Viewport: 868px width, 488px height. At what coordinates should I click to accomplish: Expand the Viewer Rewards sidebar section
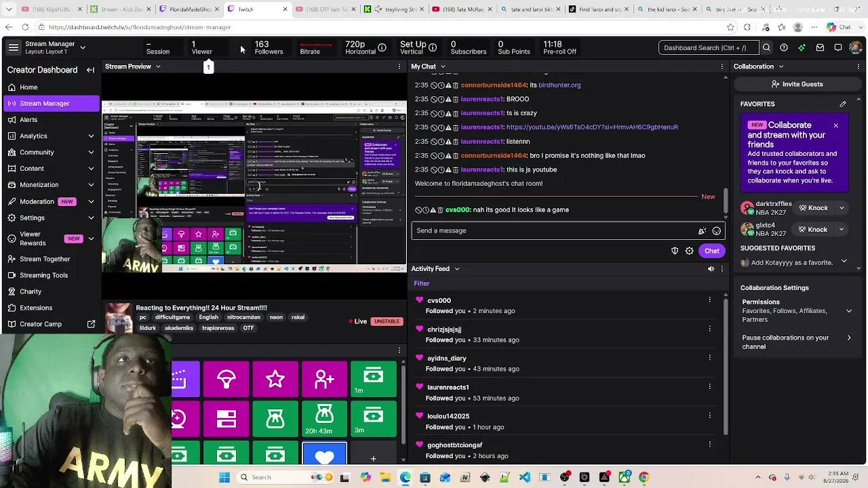91,239
